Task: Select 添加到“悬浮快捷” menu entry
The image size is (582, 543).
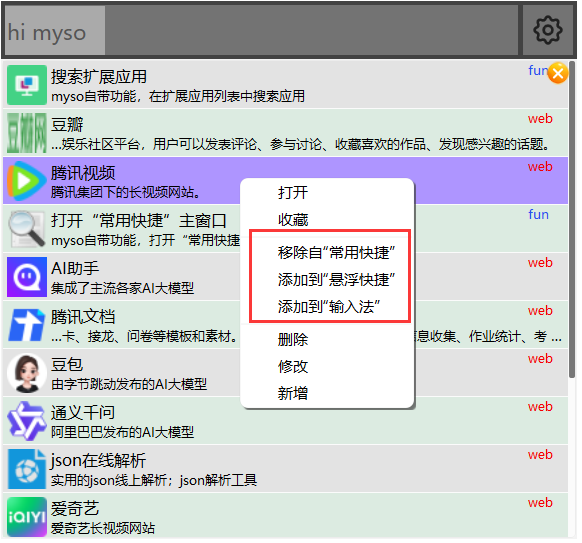Action: pyautogui.click(x=336, y=280)
